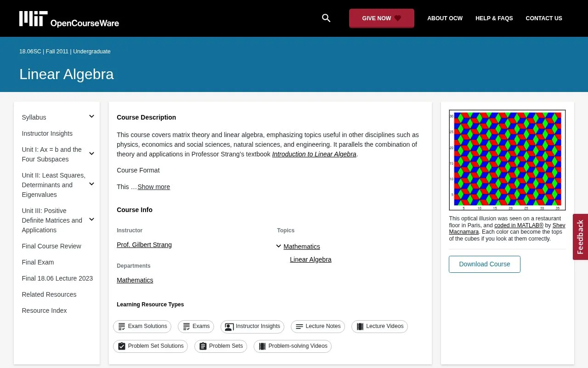Open the search magnifier icon

326,18
